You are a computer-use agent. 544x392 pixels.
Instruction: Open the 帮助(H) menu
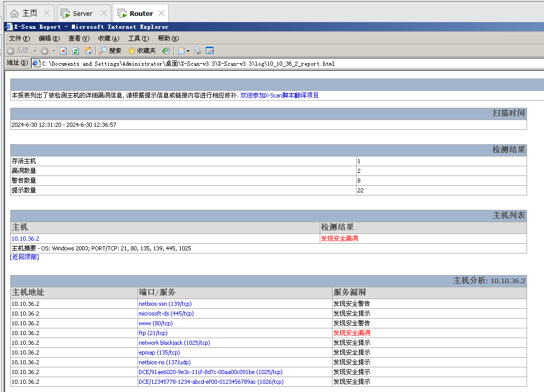click(x=168, y=38)
